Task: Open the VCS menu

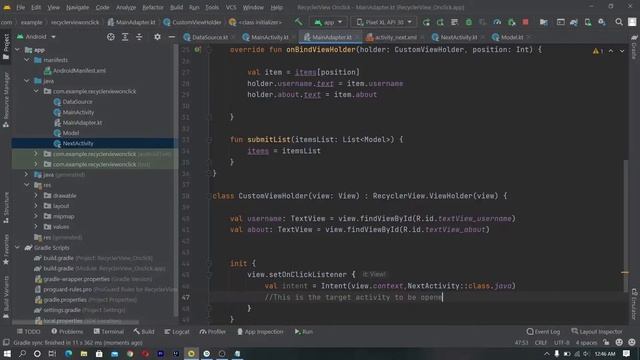Action: (231, 7)
